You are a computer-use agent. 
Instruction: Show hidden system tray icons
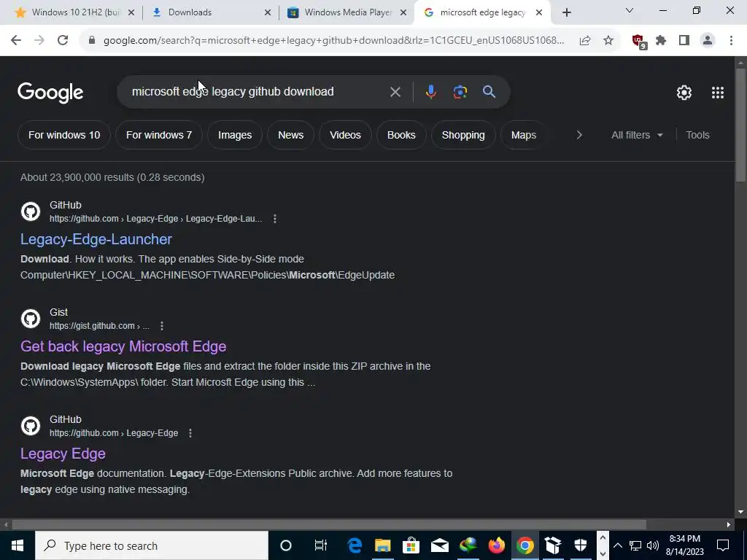click(x=617, y=545)
